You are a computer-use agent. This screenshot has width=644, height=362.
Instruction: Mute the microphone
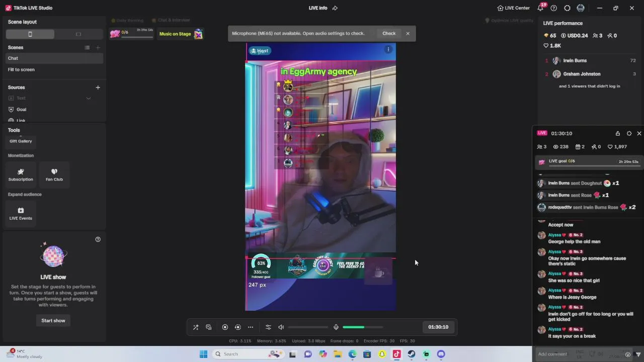click(x=336, y=327)
